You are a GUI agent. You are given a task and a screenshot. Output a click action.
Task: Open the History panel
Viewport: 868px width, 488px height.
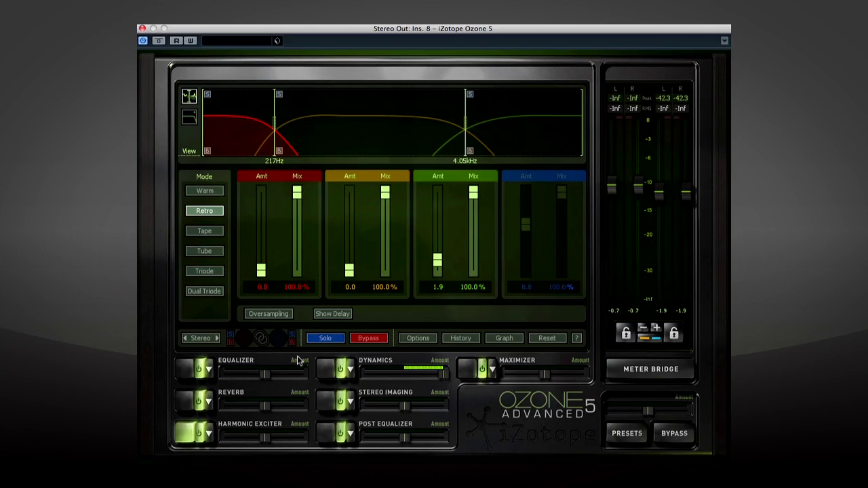coord(460,338)
